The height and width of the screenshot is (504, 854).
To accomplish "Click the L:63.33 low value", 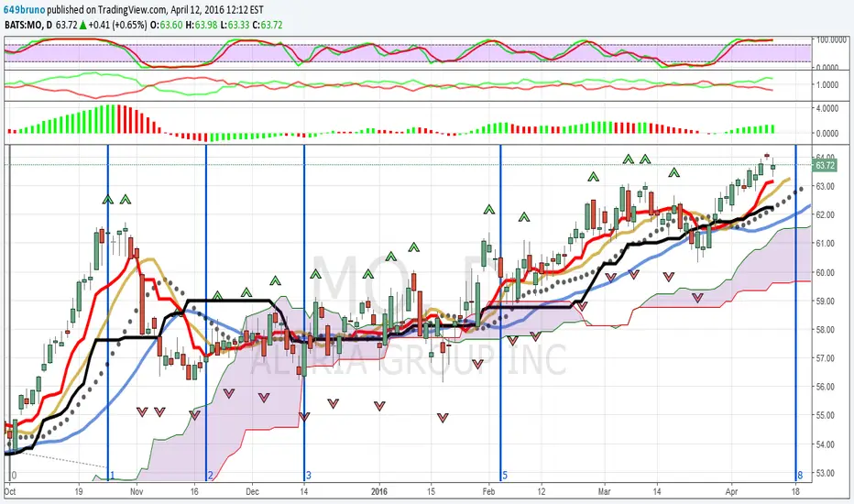I will 235,25.
